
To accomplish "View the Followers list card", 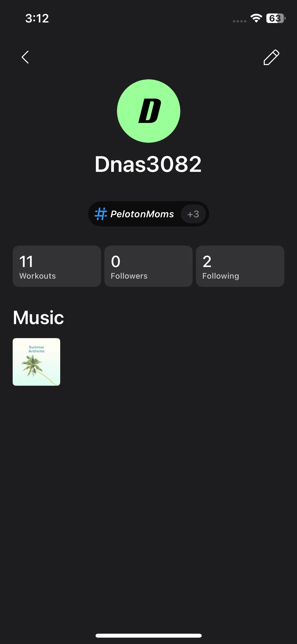I will click(148, 266).
